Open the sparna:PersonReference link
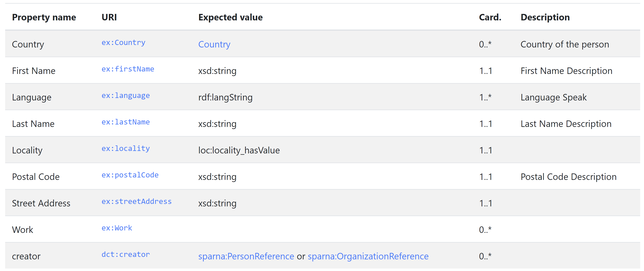This screenshot has width=644, height=271. click(x=246, y=256)
